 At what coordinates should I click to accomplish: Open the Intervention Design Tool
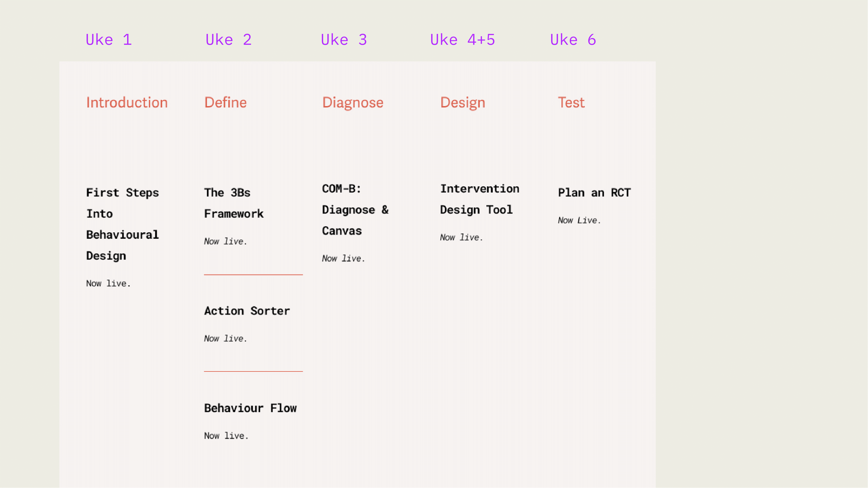tap(480, 199)
